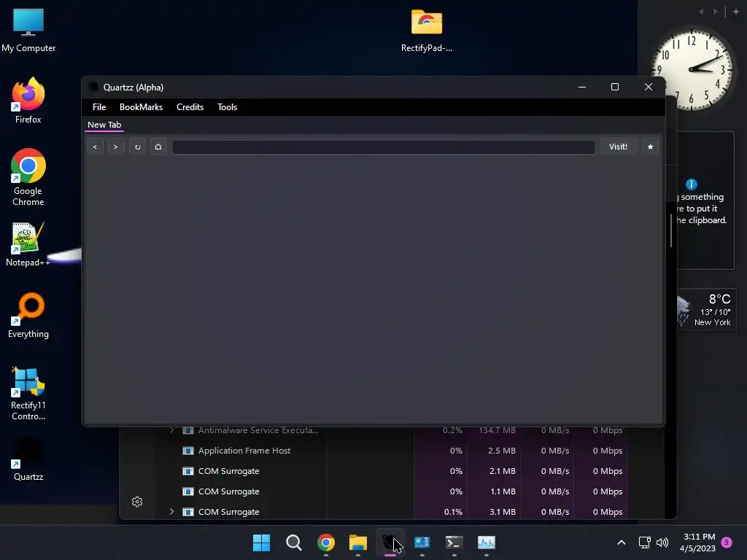Select the Everything desktop shortcut
Screen dimensions: 747x560
28,315
